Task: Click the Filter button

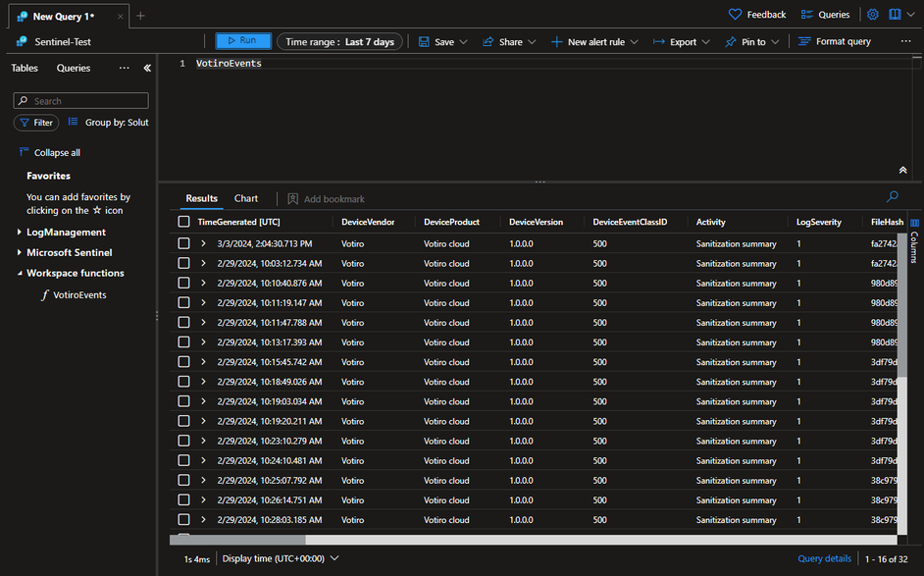Action: click(36, 122)
